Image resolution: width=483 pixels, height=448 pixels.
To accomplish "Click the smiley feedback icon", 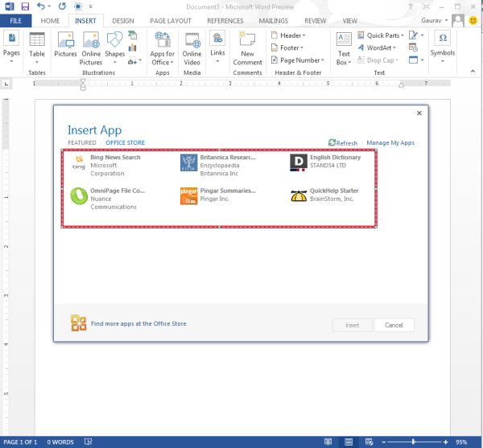I will pos(473,20).
